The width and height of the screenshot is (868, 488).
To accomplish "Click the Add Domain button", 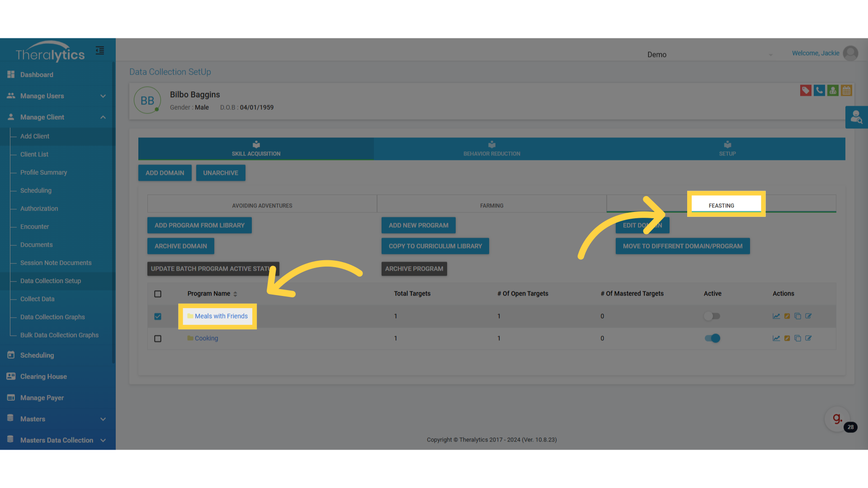I will click(165, 173).
